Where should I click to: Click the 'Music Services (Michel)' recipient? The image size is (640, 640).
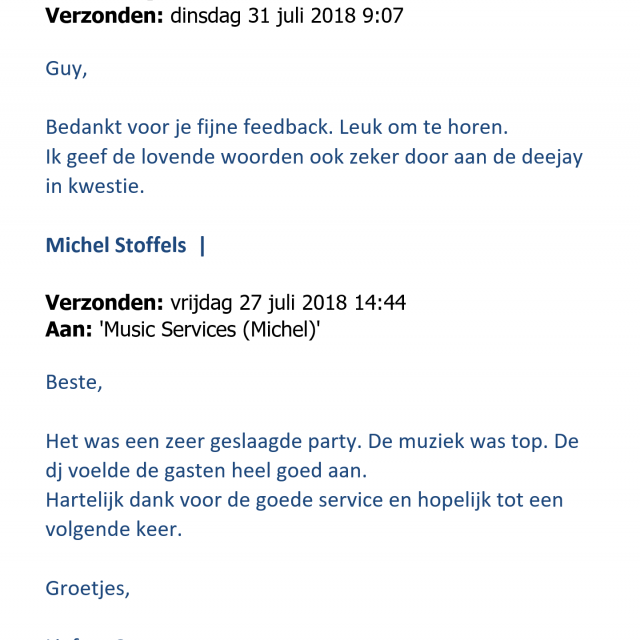[x=209, y=329]
